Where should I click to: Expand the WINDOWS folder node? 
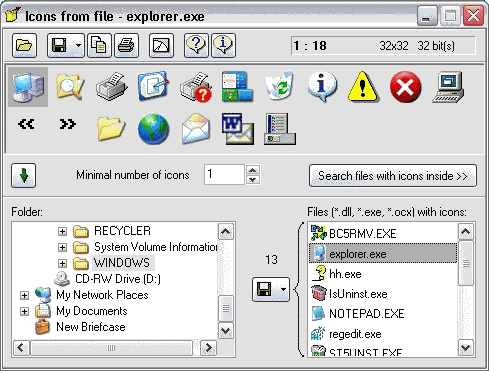point(62,263)
